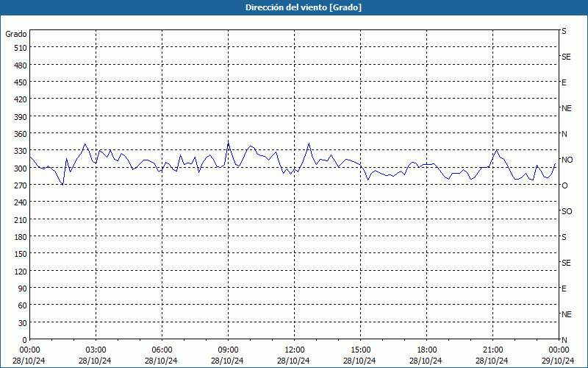Select the "18:00" time label
This screenshot has width=588, height=368.
tap(427, 350)
